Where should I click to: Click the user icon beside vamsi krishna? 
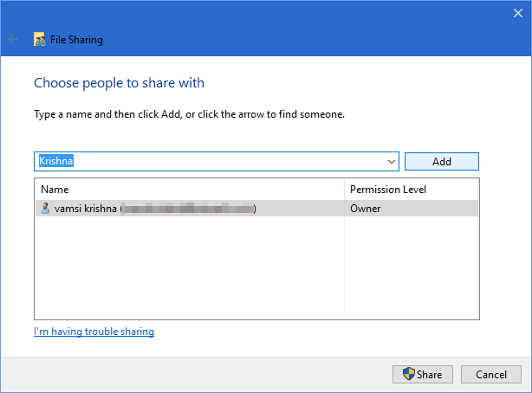click(x=45, y=209)
